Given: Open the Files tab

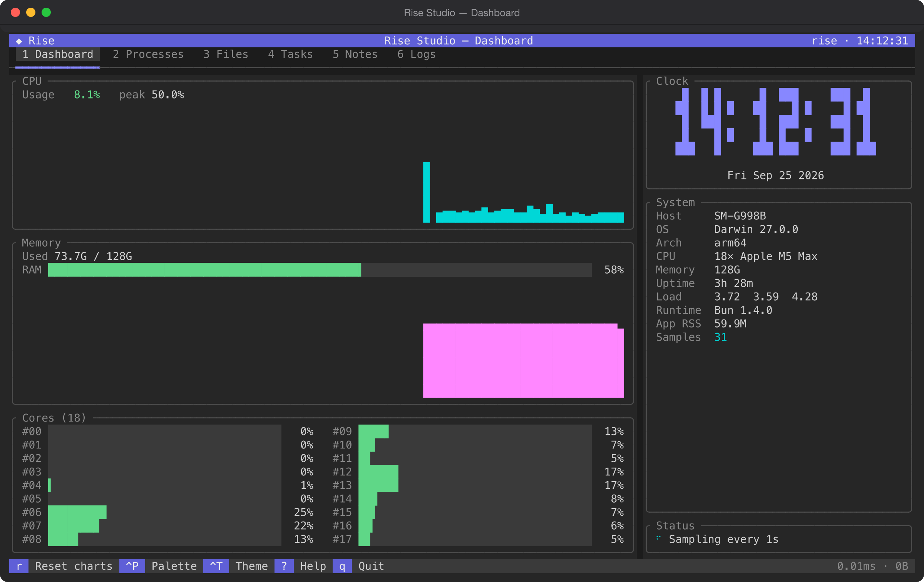Looking at the screenshot, I should 226,54.
